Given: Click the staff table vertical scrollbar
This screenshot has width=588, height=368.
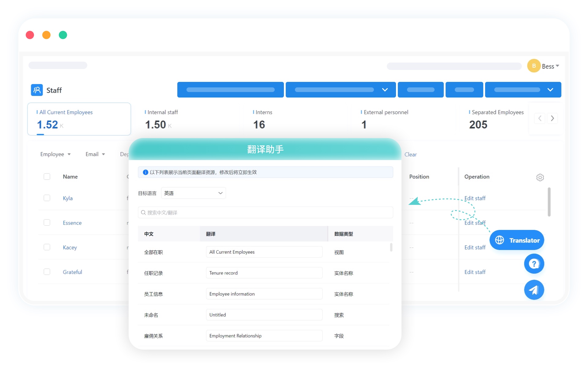Looking at the screenshot, I should point(549,202).
